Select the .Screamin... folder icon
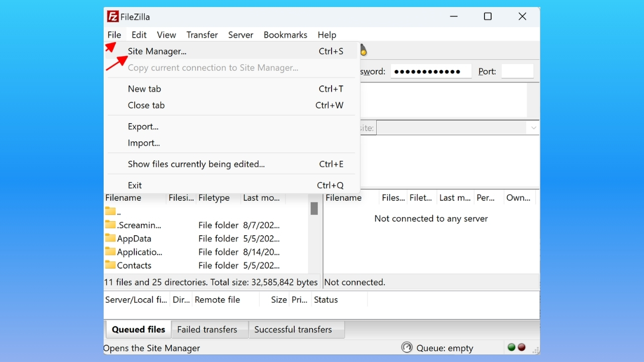The width and height of the screenshot is (644, 362). 110,225
